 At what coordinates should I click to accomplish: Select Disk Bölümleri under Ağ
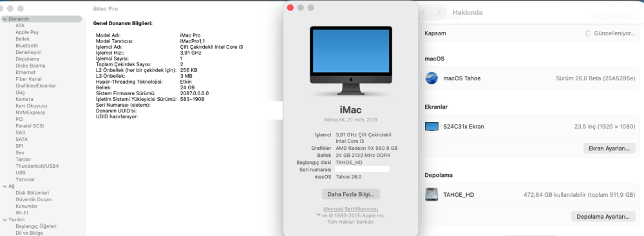coord(32,193)
